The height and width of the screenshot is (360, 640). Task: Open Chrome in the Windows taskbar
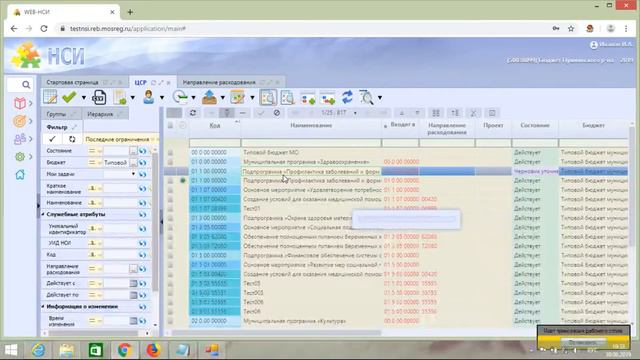tap(125, 350)
